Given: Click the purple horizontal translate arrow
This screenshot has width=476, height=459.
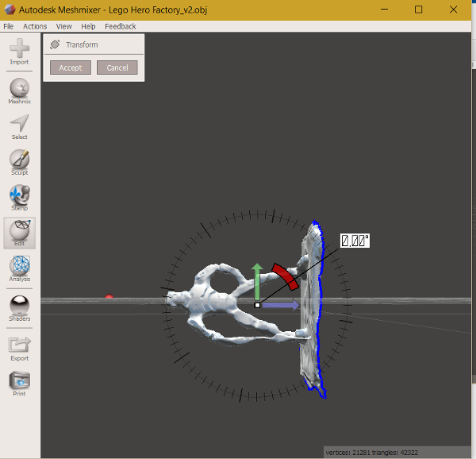Looking at the screenshot, I should tap(281, 305).
